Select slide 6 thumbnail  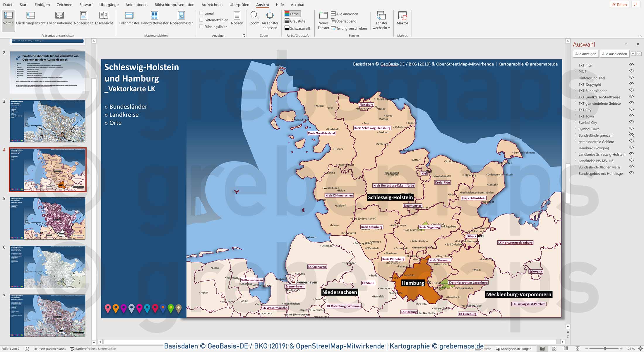[x=47, y=267]
